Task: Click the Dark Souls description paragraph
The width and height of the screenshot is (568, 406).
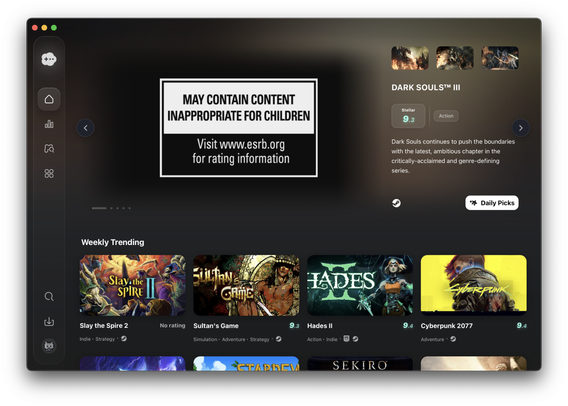Action: 453,156
